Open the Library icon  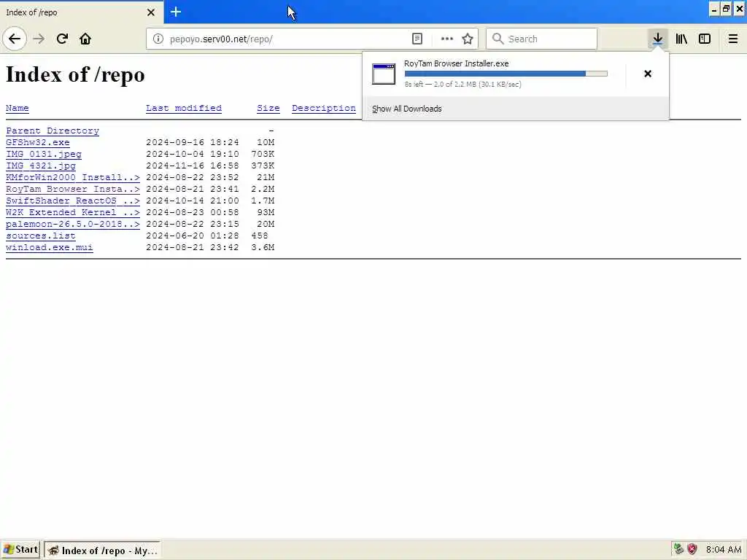click(681, 39)
